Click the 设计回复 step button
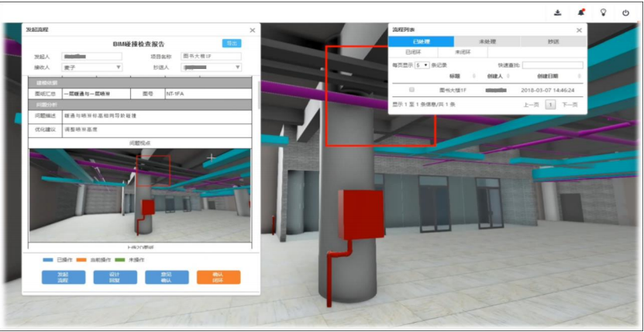This screenshot has height=332, width=644. pos(115,278)
